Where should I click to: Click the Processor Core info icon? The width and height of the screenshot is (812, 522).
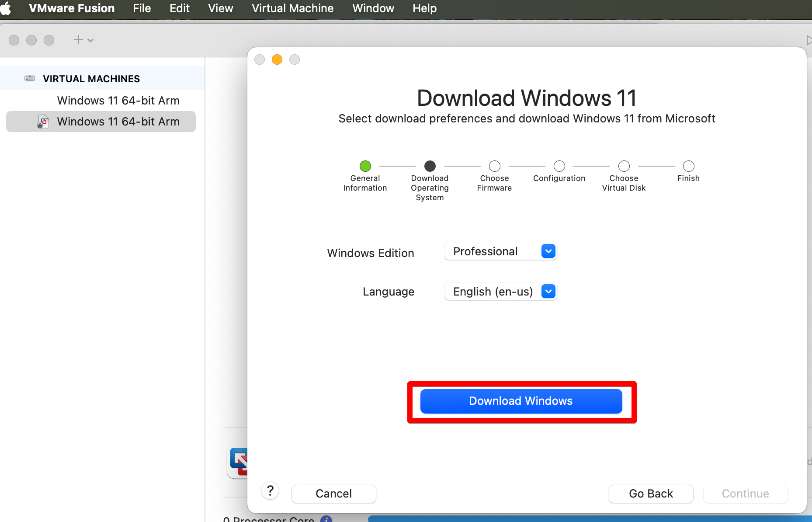[x=326, y=519]
